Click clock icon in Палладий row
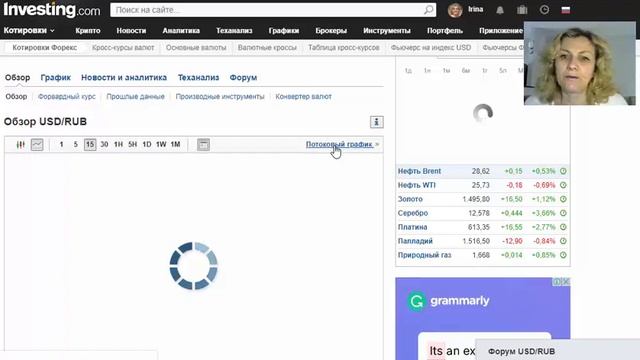 [563, 241]
